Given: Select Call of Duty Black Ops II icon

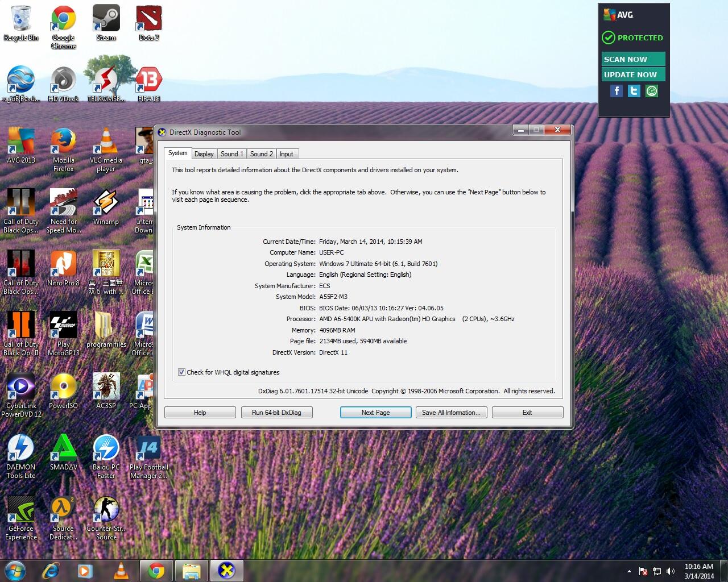Looking at the screenshot, I should pyautogui.click(x=21, y=334).
